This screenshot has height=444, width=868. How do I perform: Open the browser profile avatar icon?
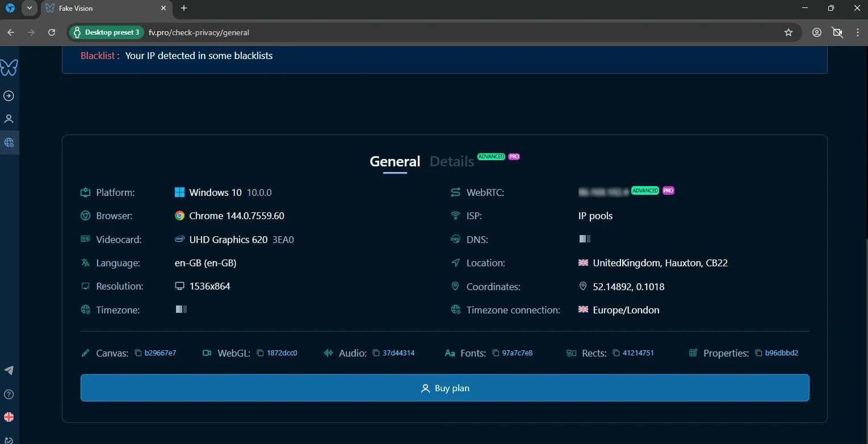816,32
